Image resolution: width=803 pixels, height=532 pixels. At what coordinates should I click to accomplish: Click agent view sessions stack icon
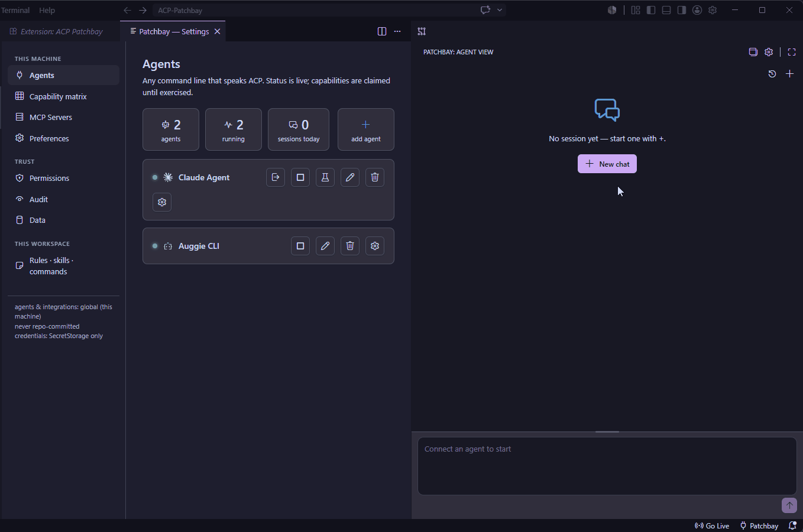point(753,52)
